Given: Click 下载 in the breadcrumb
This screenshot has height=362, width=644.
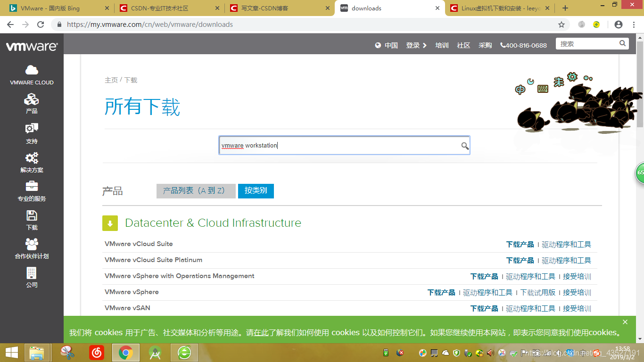Looking at the screenshot, I should pos(131,80).
